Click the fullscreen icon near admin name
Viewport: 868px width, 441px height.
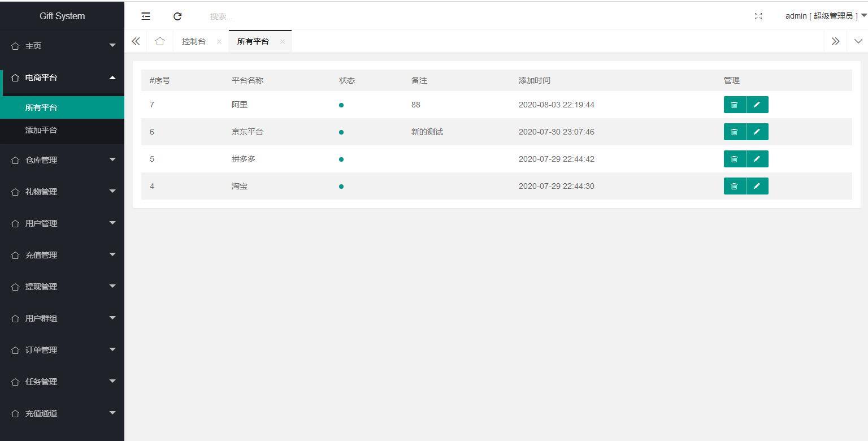[x=758, y=16]
